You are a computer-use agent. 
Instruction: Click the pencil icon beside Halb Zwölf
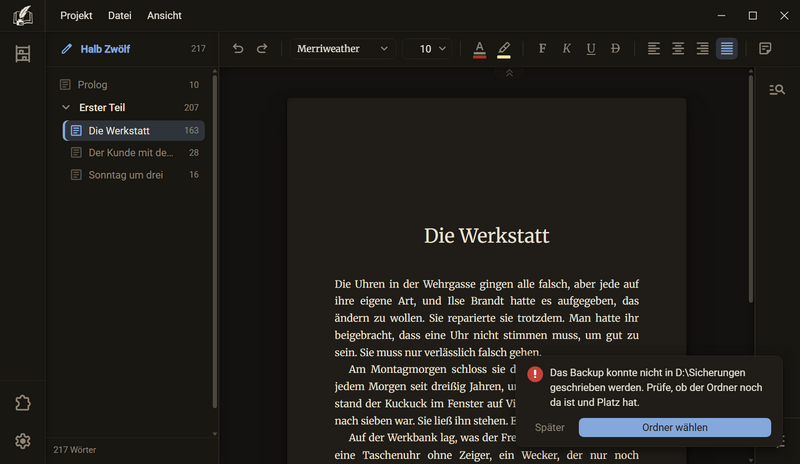[x=66, y=49]
